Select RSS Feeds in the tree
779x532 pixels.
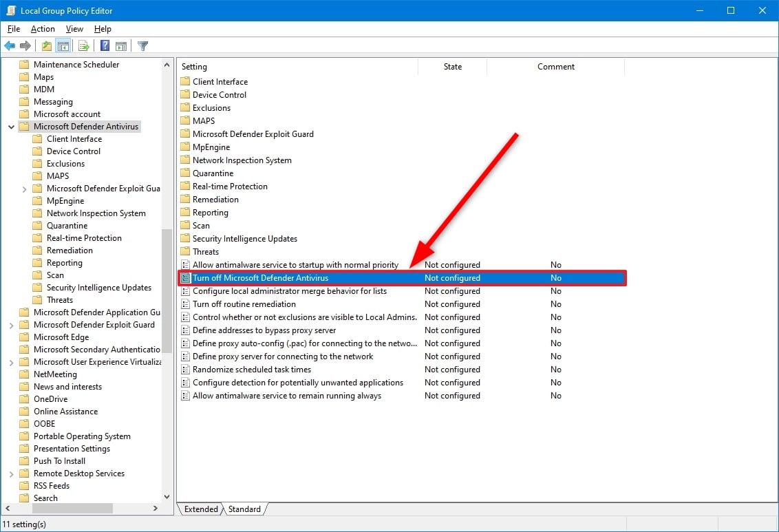point(52,486)
